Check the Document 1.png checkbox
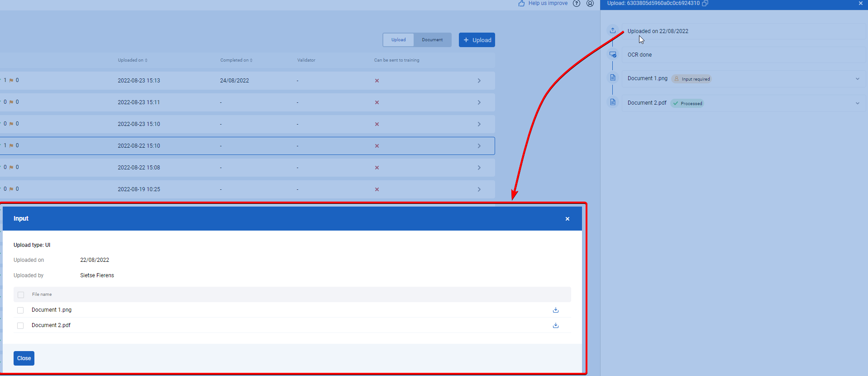Image resolution: width=868 pixels, height=376 pixels. [20, 310]
